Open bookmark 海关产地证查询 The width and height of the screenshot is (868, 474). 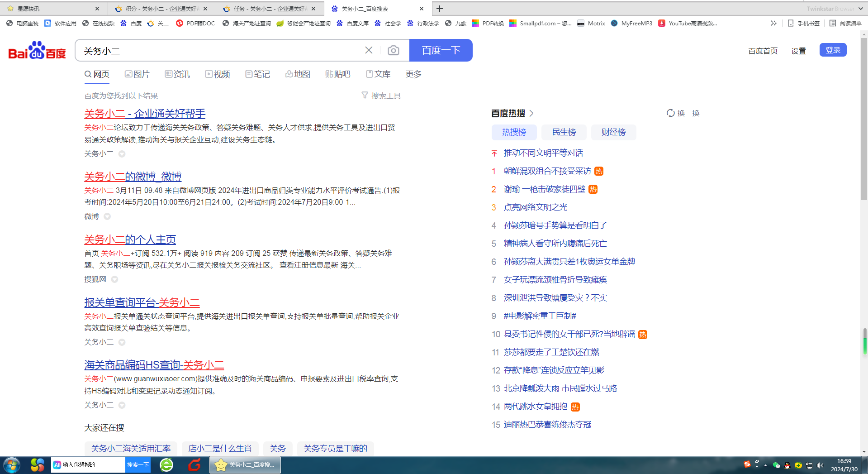pyautogui.click(x=247, y=23)
